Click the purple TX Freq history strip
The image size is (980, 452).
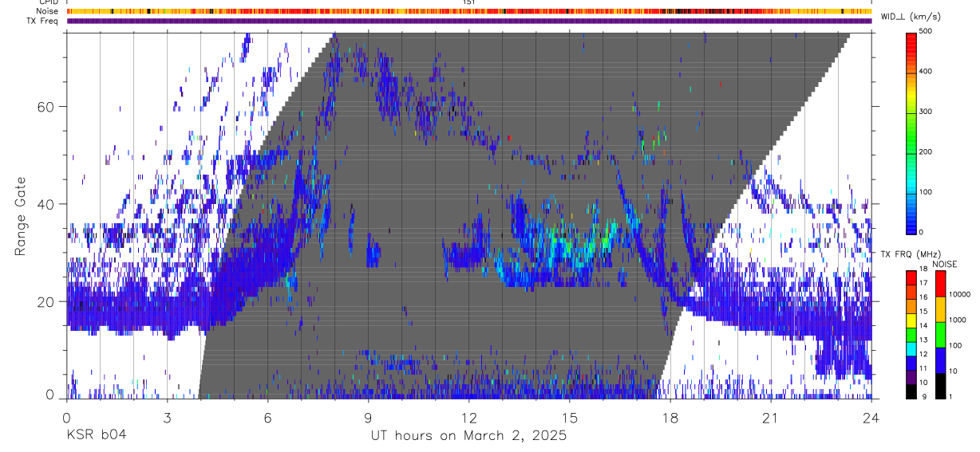[469, 21]
